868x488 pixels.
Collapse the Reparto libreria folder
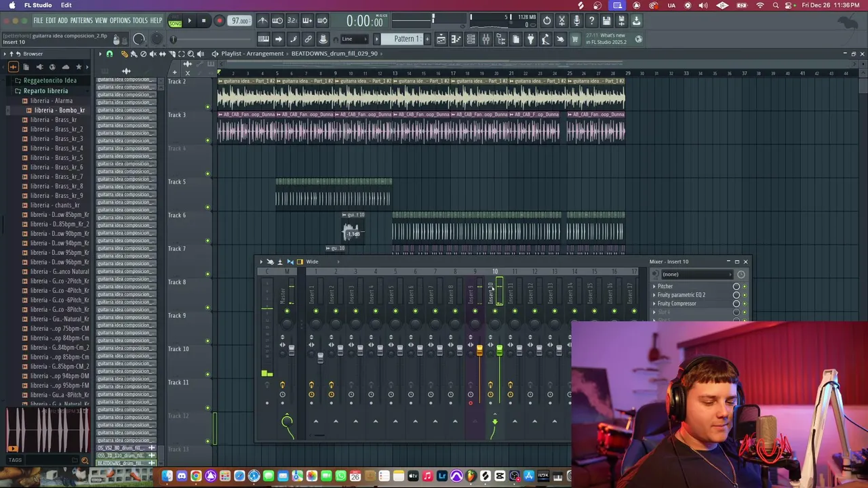point(45,91)
